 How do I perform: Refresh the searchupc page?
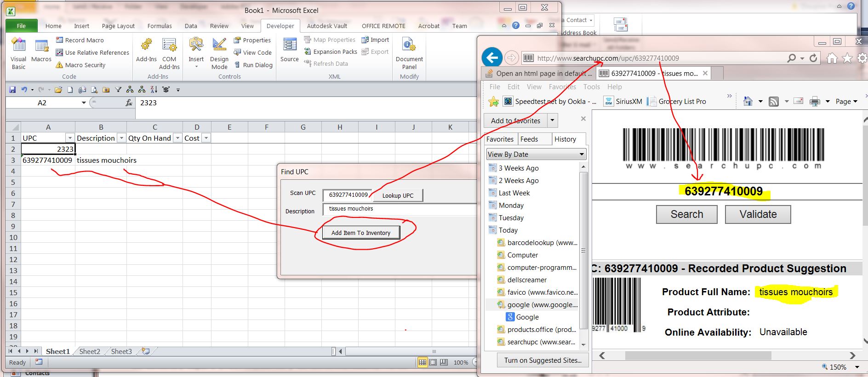[x=813, y=58]
